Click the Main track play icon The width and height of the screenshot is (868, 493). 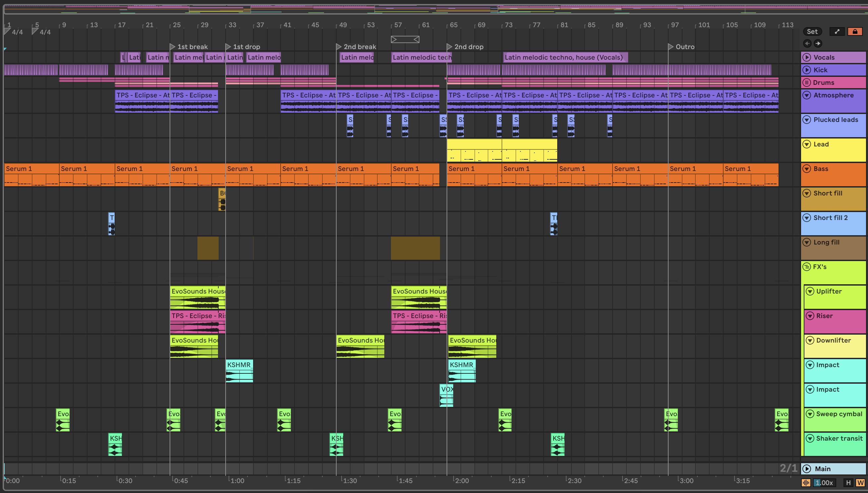(807, 468)
